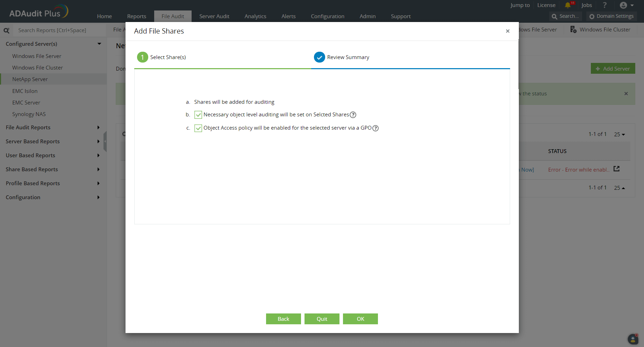The height and width of the screenshot is (347, 644).
Task: Collapse the Configured Server(s) section
Action: pos(99,44)
